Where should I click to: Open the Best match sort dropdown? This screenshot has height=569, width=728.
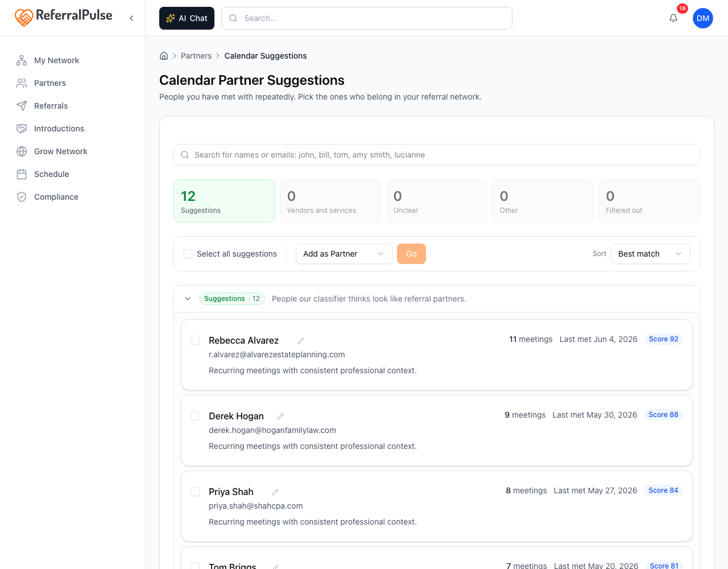click(651, 254)
